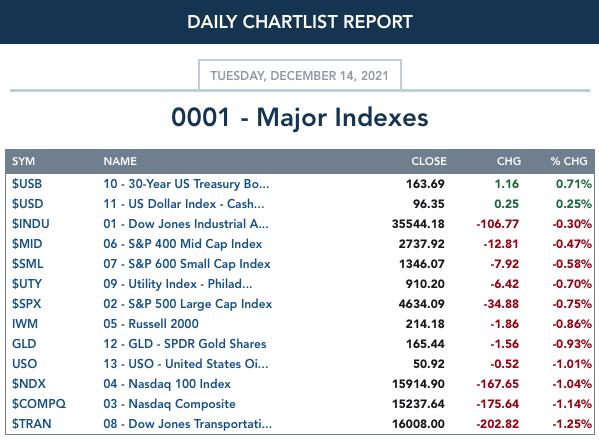
Task: Sort by the % CHG column header
Action: [569, 161]
